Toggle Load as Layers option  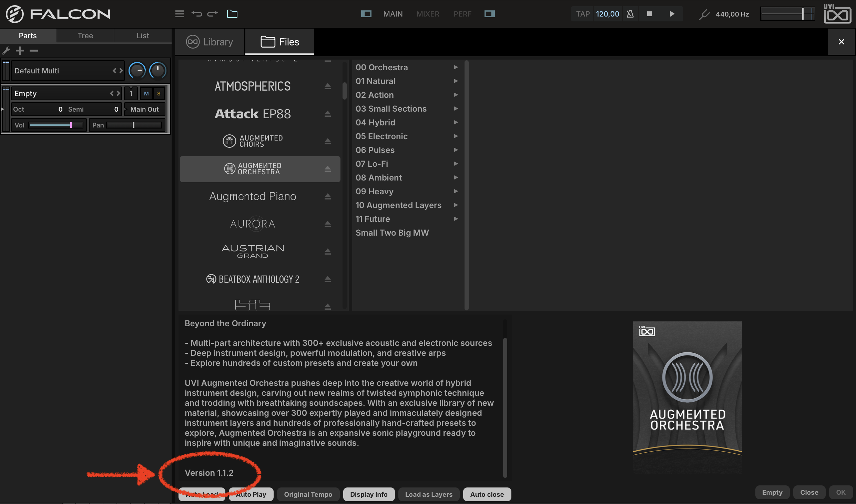[429, 494]
